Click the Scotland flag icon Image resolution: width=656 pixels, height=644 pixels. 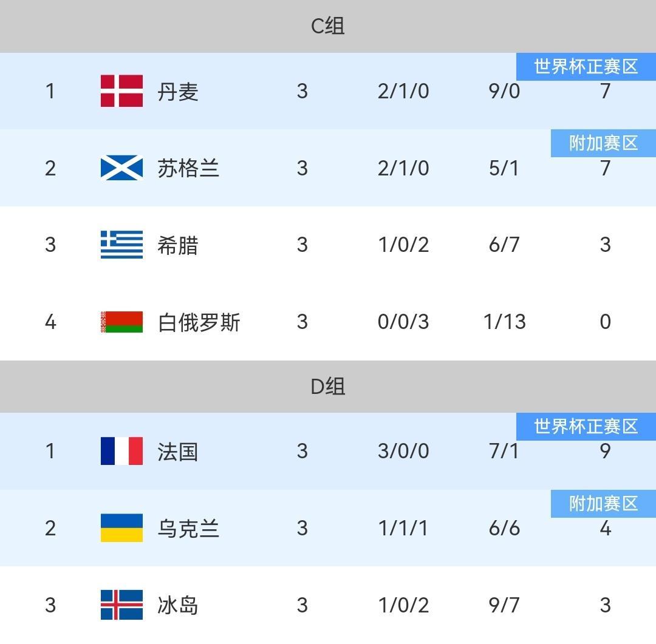(x=121, y=168)
